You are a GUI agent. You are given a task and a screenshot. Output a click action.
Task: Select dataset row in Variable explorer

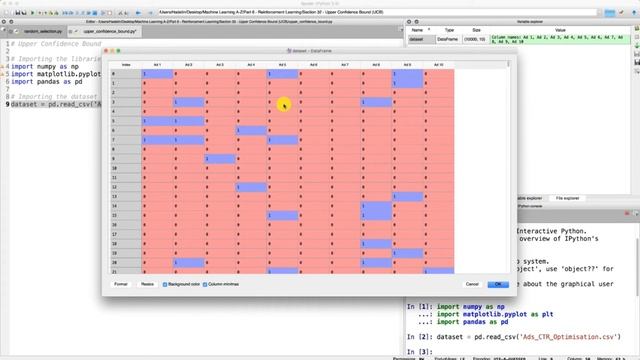519,40
